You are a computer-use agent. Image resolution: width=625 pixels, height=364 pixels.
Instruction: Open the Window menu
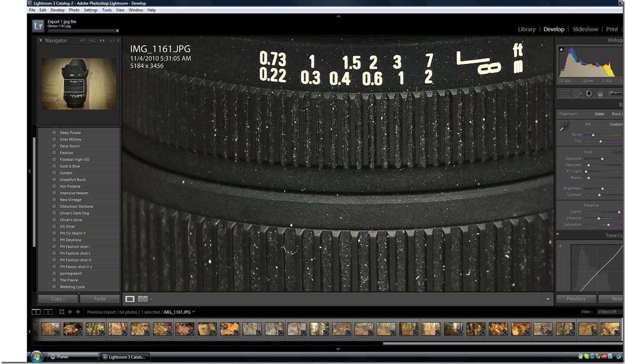coord(136,10)
